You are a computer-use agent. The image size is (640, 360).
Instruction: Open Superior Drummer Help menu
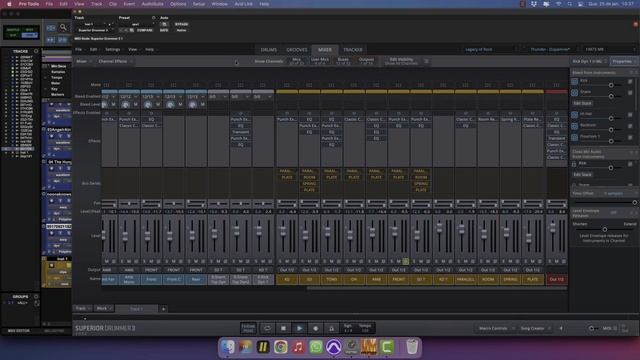(x=149, y=49)
